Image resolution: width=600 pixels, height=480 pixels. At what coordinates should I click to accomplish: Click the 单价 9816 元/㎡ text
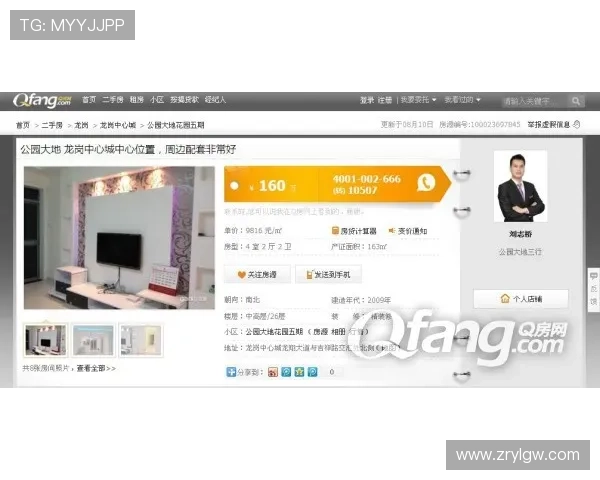pos(253,230)
